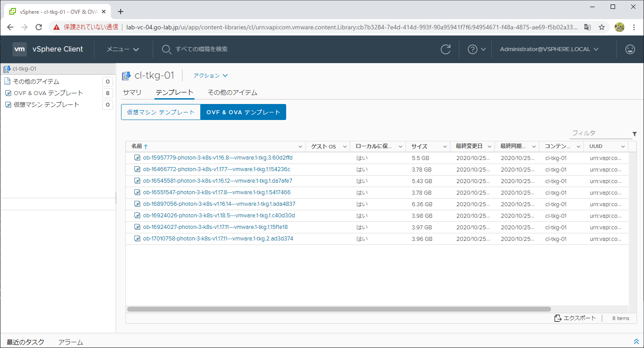Click the 8 items count text

[620, 318]
